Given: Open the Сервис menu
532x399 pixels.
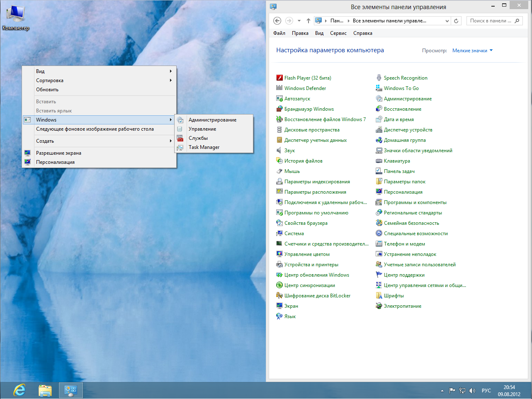Looking at the screenshot, I should point(338,33).
